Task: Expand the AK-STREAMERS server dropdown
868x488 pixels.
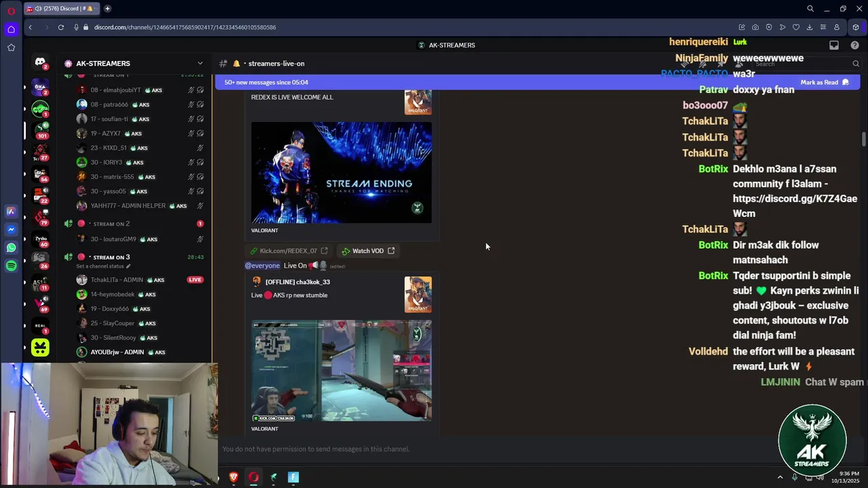Action: tap(200, 64)
